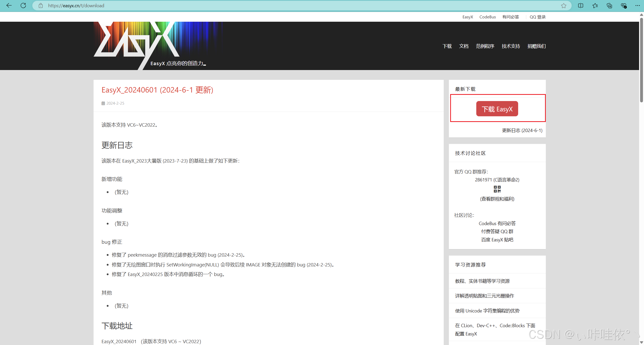Screen dimensions: 644x345
Task: Click the 下载地址 heading
Action: [117, 326]
